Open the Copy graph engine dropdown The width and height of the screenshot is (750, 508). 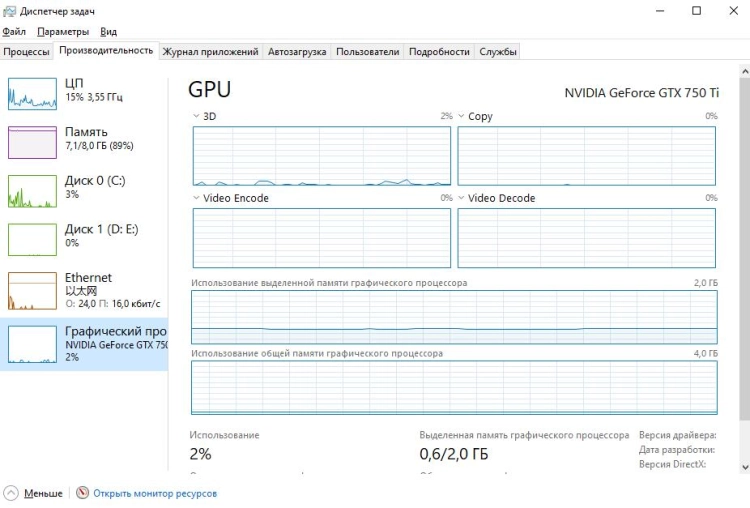tap(461, 116)
